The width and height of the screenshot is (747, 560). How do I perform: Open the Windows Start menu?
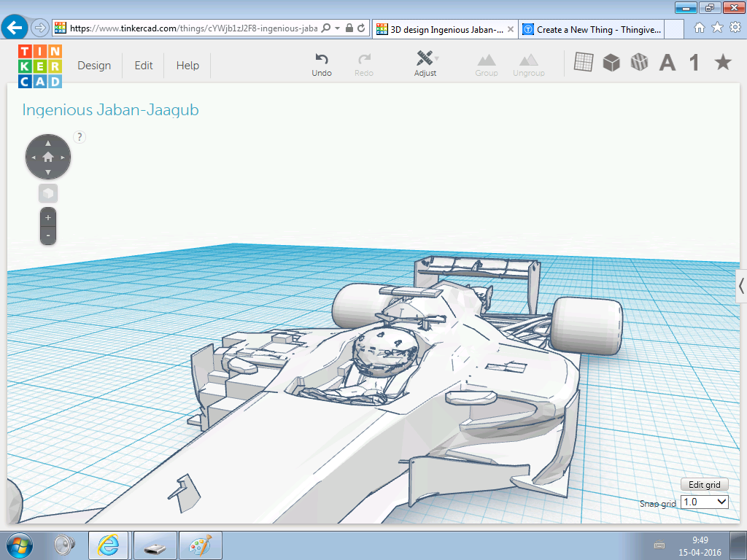pos(20,545)
